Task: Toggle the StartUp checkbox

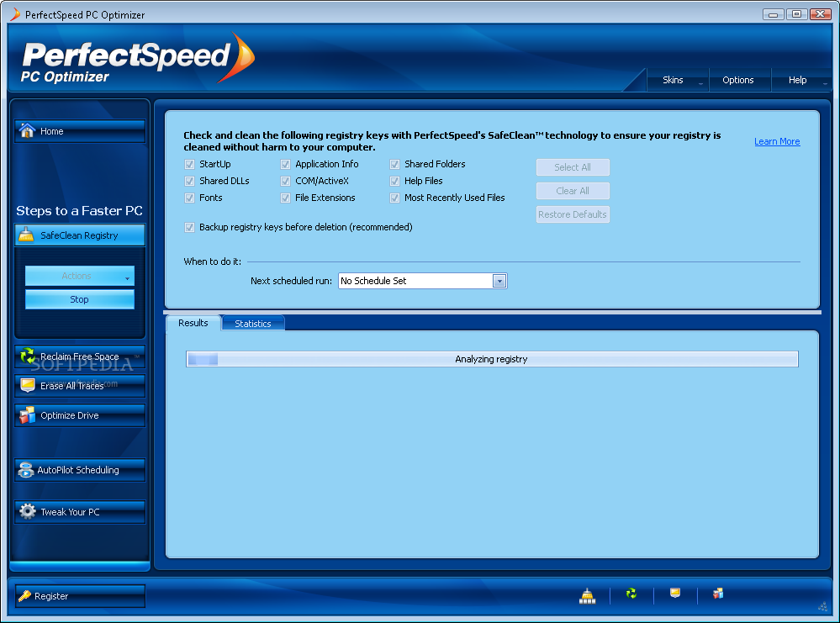Action: [189, 164]
